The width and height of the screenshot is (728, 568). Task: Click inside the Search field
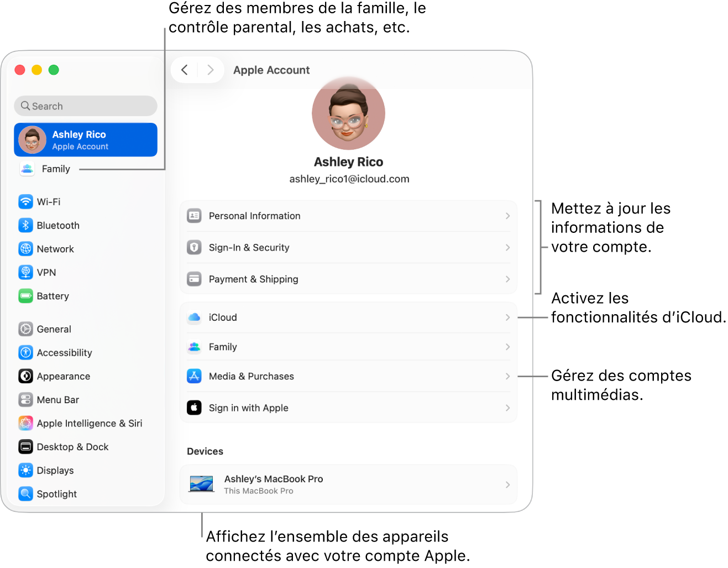click(85, 106)
